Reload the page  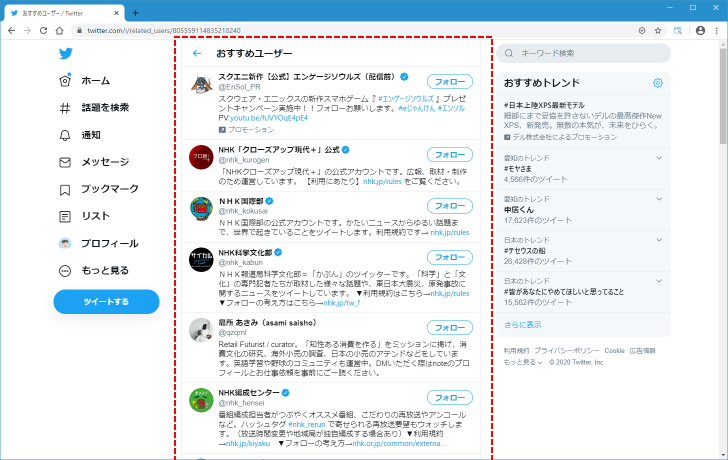point(43,31)
